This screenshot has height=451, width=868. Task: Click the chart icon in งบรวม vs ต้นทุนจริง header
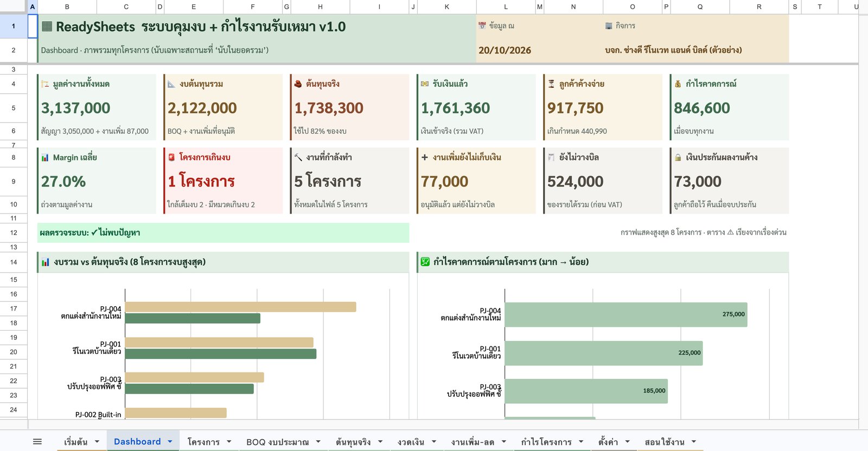pos(46,262)
